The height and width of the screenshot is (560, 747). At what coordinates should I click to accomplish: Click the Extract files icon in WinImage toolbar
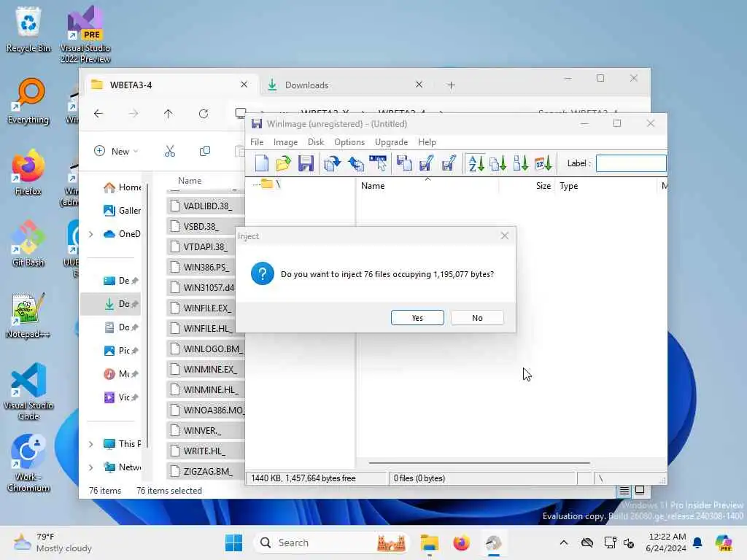pyautogui.click(x=355, y=163)
